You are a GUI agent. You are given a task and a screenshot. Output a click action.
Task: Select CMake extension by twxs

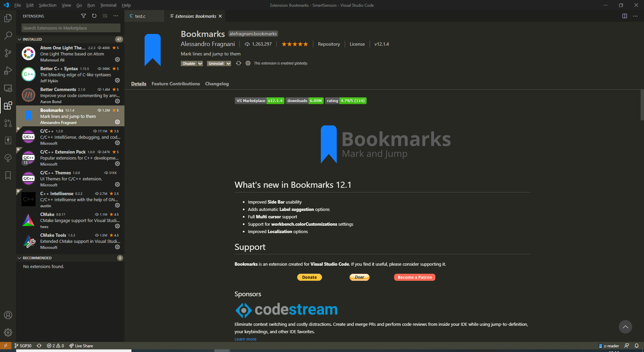(x=70, y=220)
